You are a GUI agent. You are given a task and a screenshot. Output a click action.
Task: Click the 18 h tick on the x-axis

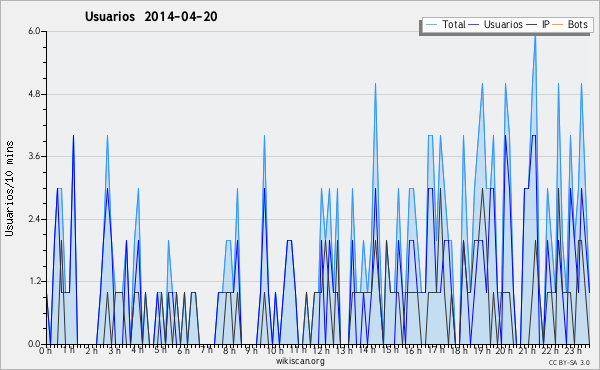(458, 350)
